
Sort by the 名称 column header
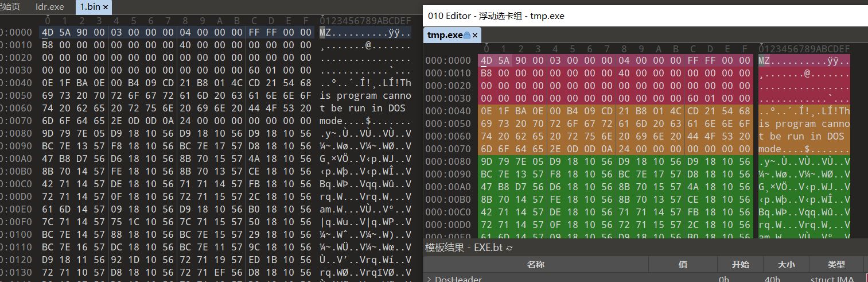(x=535, y=264)
